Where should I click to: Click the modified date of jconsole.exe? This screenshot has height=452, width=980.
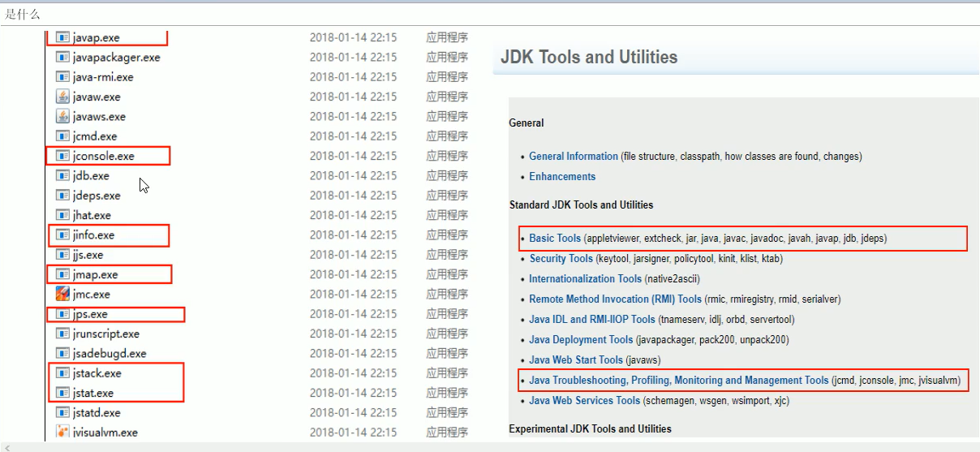tap(353, 156)
